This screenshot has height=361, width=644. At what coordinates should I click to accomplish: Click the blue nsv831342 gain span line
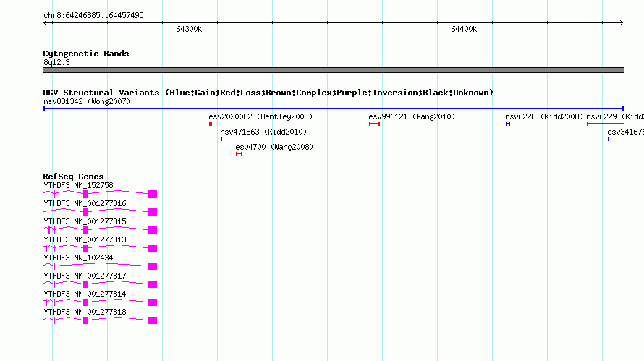[x=333, y=109]
